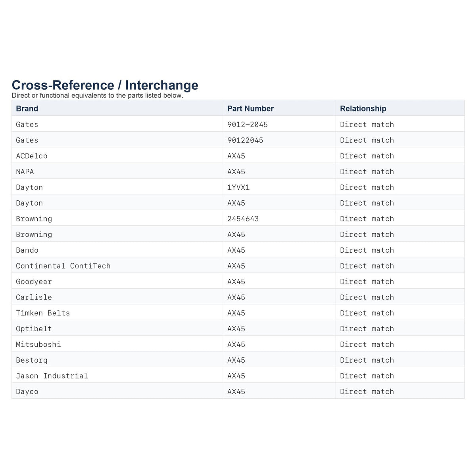Select Browning part number 2454643
Screen dimensions: 476x476
coord(279,219)
